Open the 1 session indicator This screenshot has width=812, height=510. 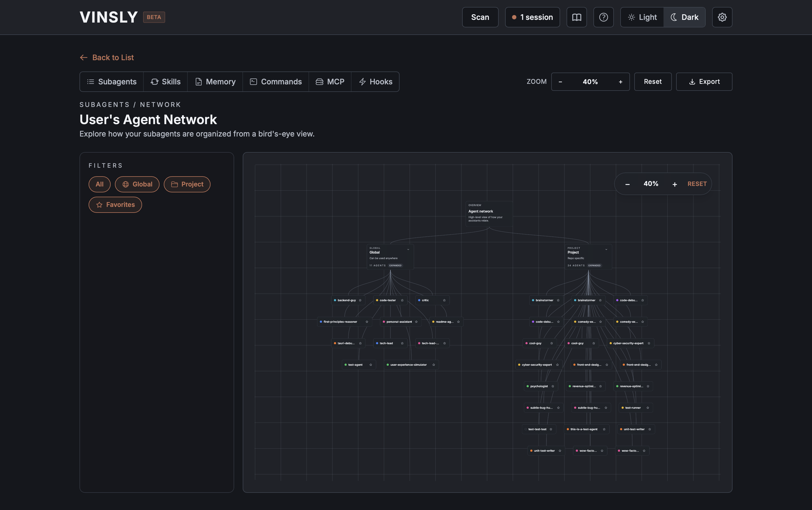532,17
